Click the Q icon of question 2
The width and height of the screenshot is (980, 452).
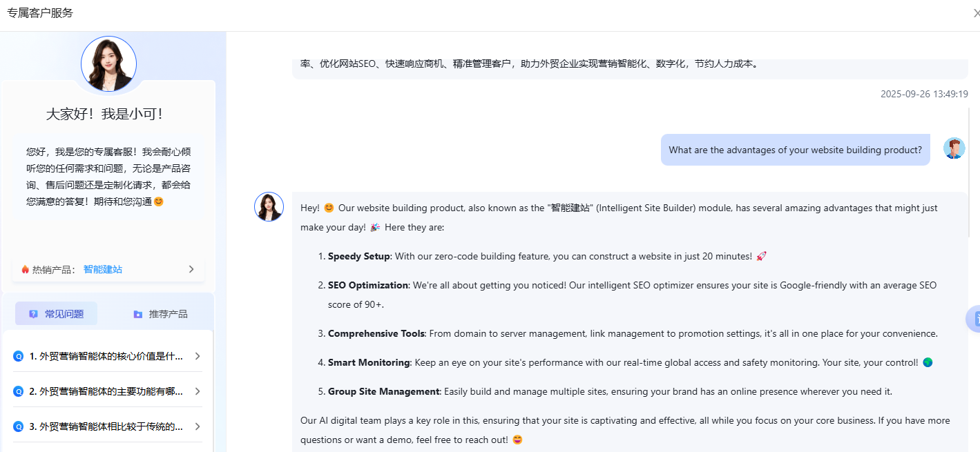click(x=19, y=391)
